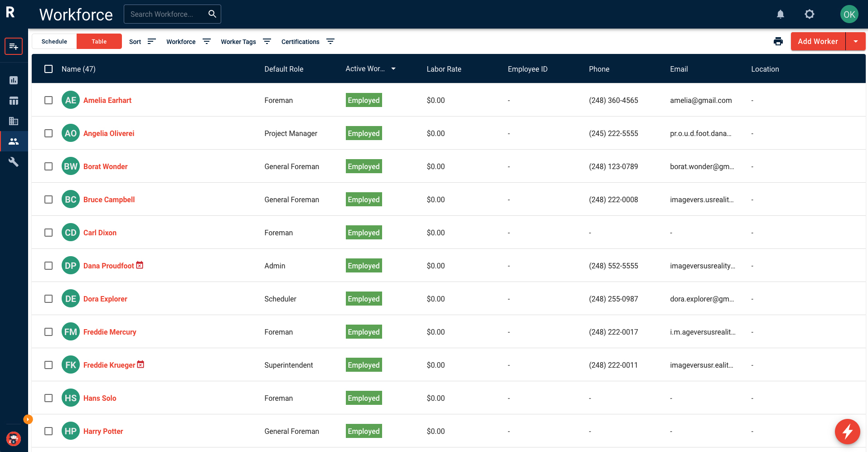The width and height of the screenshot is (868, 452).
Task: Check the box for Freddie Mercury
Action: click(x=48, y=332)
